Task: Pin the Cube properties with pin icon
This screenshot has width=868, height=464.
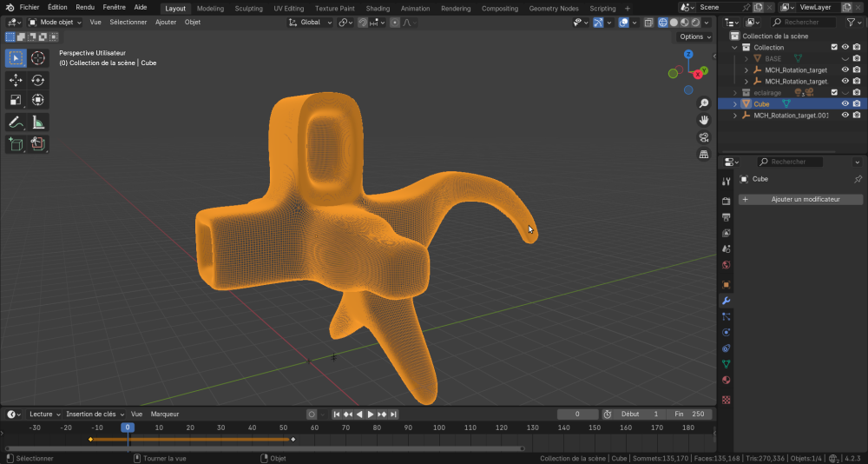Action: pos(858,179)
